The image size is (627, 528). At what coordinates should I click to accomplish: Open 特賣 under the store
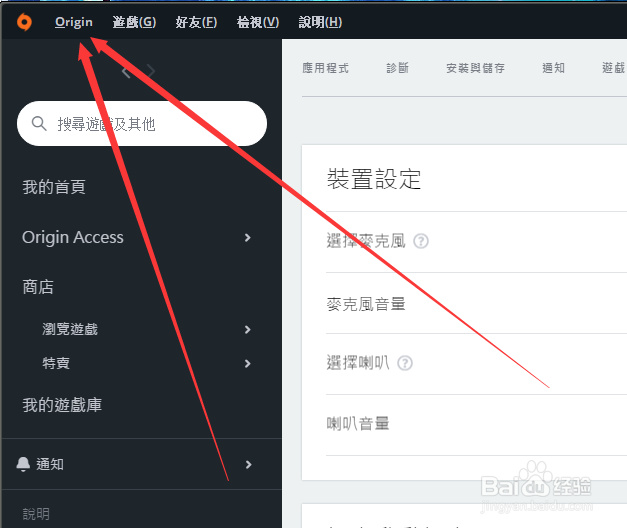56,363
